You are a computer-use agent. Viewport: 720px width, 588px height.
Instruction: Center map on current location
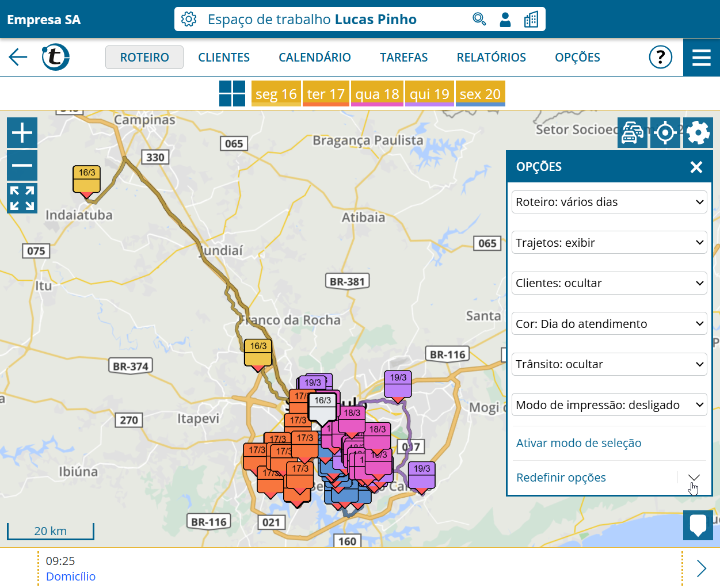pyautogui.click(x=665, y=133)
